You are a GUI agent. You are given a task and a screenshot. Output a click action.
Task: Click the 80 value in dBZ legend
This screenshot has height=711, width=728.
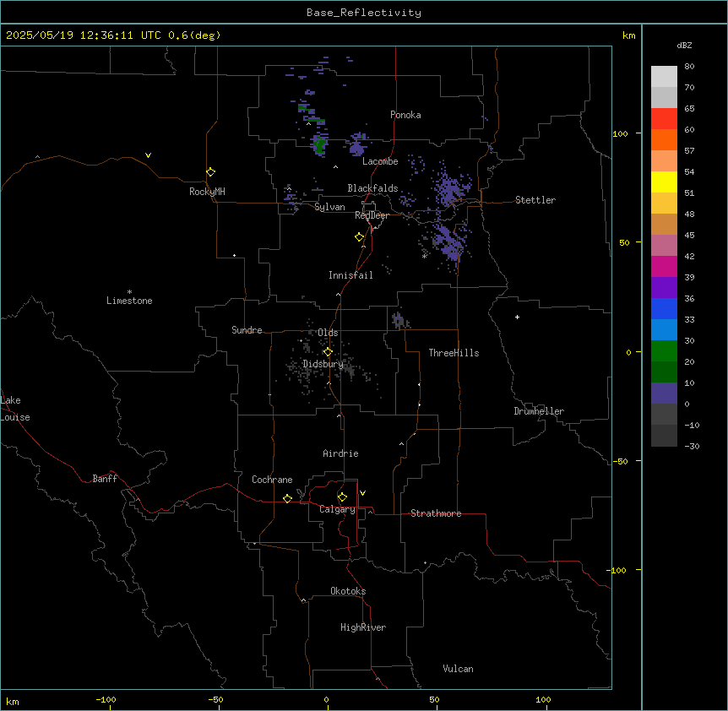(x=689, y=67)
